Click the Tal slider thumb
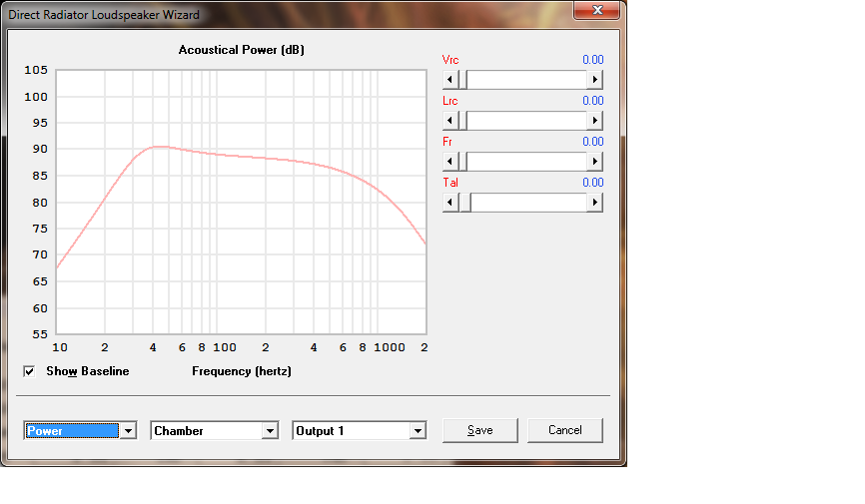The width and height of the screenshot is (865, 504). pos(465,203)
